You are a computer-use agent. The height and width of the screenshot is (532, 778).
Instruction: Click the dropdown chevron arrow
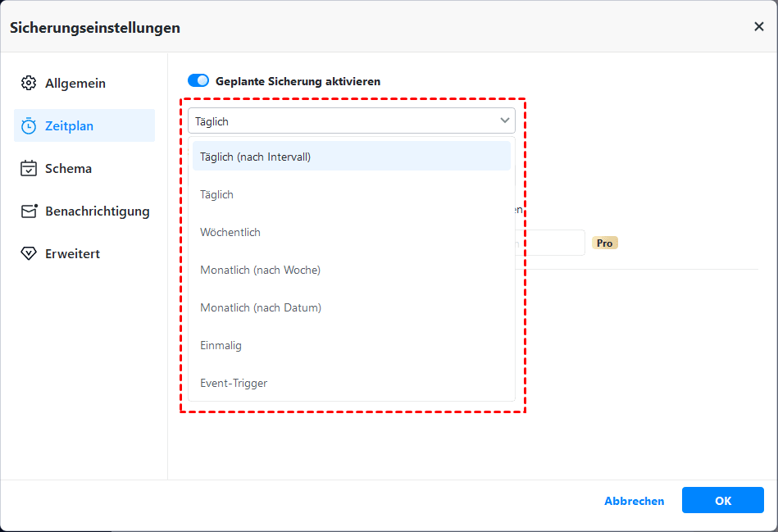[504, 121]
